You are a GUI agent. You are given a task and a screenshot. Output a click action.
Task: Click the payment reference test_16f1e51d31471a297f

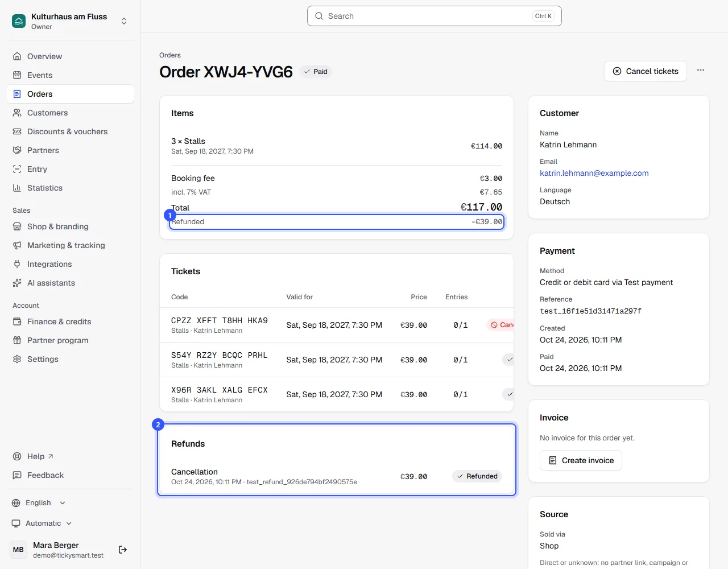590,311
